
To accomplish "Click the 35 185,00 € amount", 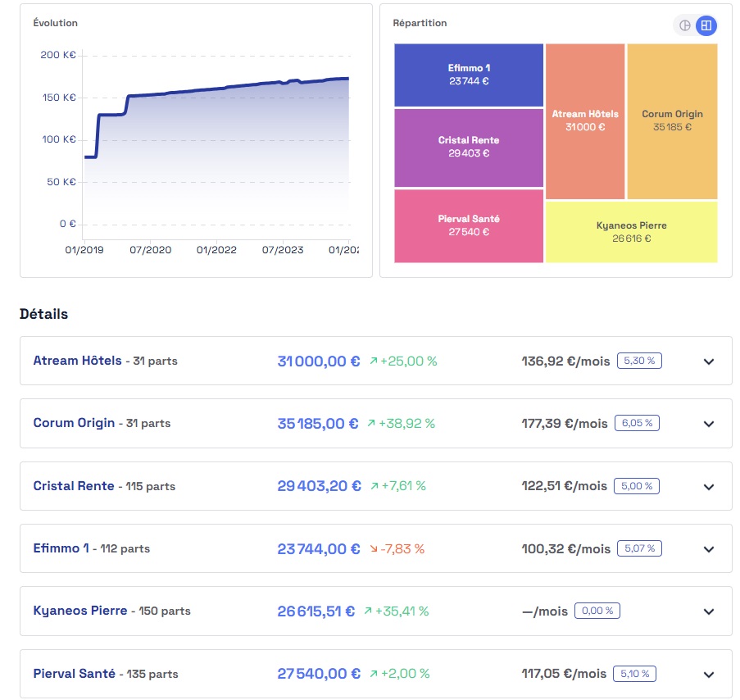I will 318,424.
